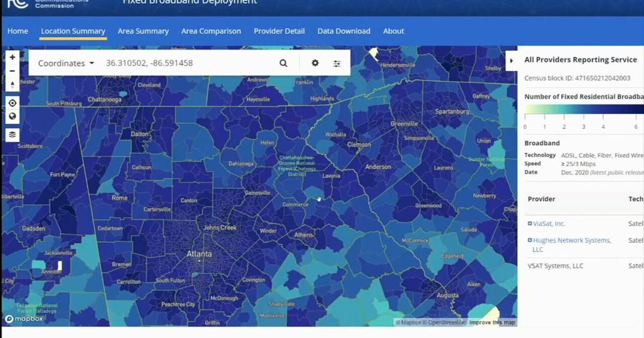This screenshot has height=338, width=644.
Task: Click the All Providers Reporting Service heading
Action: point(581,60)
